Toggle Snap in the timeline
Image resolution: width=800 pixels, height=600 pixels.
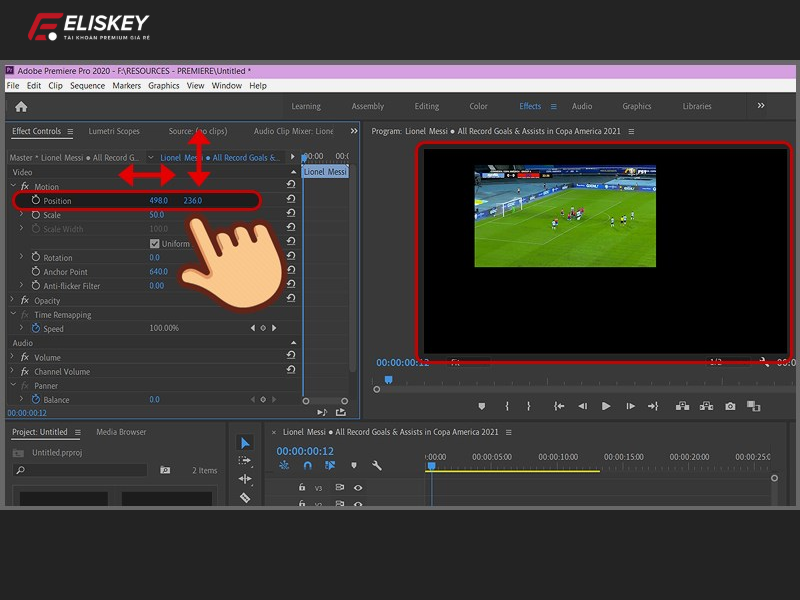coord(307,465)
